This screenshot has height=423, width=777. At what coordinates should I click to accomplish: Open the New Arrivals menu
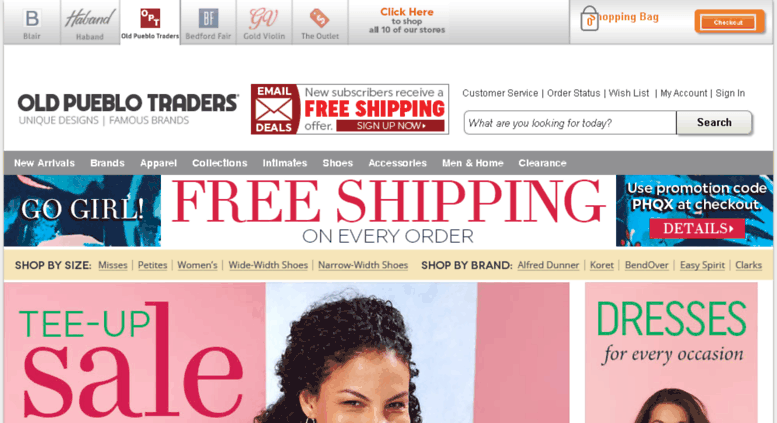point(44,163)
